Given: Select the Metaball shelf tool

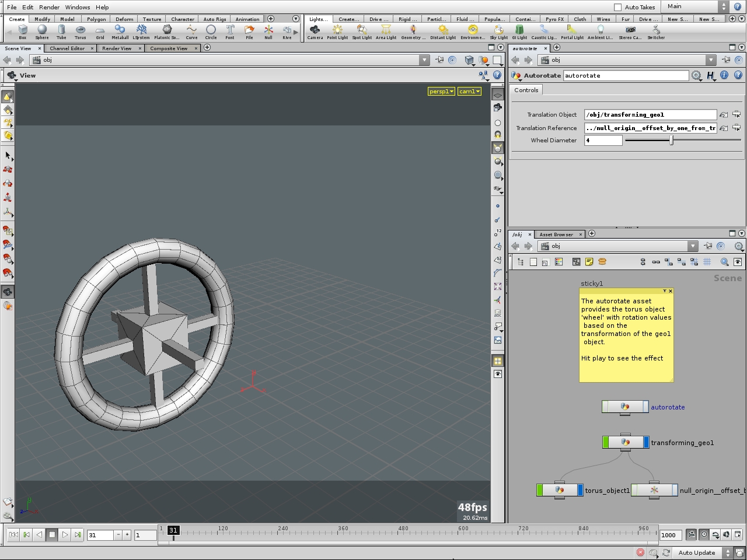Looking at the screenshot, I should click(120, 32).
